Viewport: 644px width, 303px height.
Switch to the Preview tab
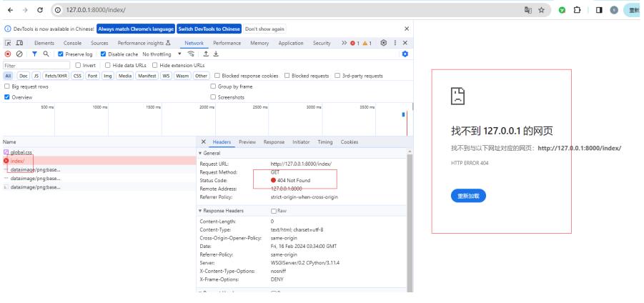(x=247, y=142)
